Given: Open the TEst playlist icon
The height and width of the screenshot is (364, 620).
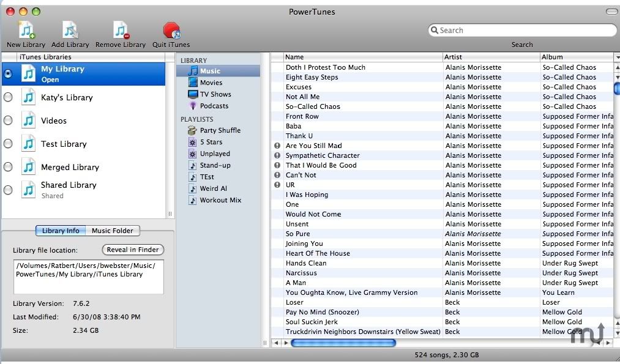Looking at the screenshot, I should coord(192,177).
